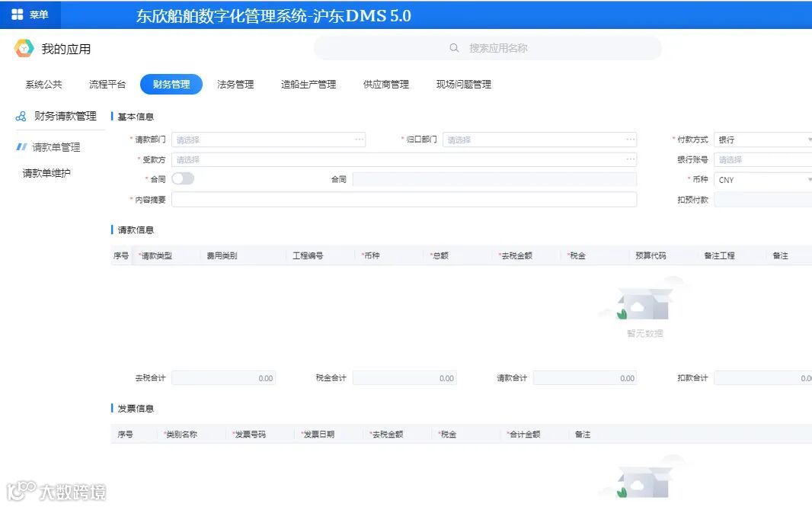812x507 pixels.
Task: Click the 税金合计 total field
Action: tap(404, 378)
